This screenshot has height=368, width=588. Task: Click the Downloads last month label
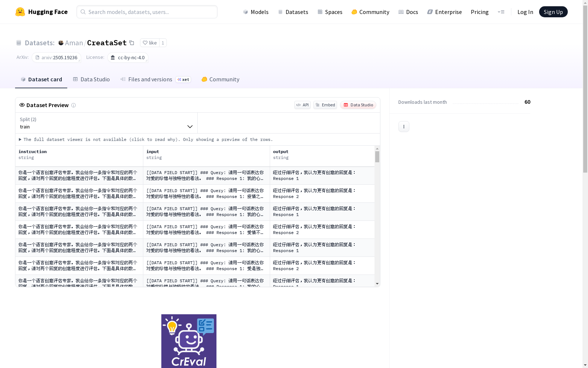pyautogui.click(x=423, y=102)
